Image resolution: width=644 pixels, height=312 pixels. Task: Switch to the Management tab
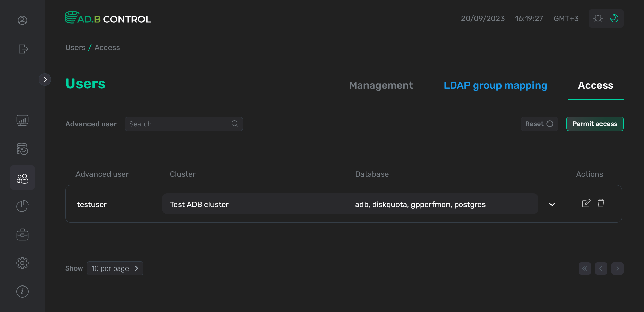coord(380,85)
